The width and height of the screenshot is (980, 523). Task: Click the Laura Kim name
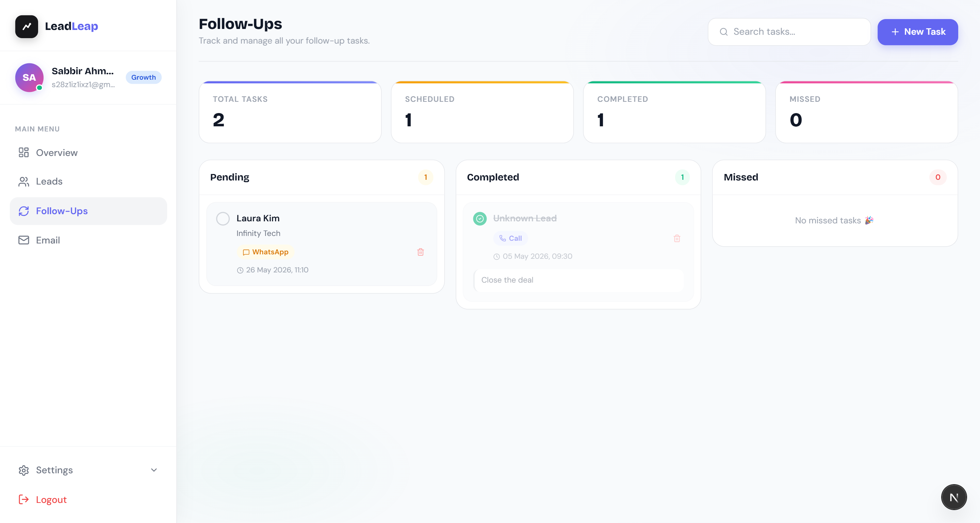pos(258,219)
